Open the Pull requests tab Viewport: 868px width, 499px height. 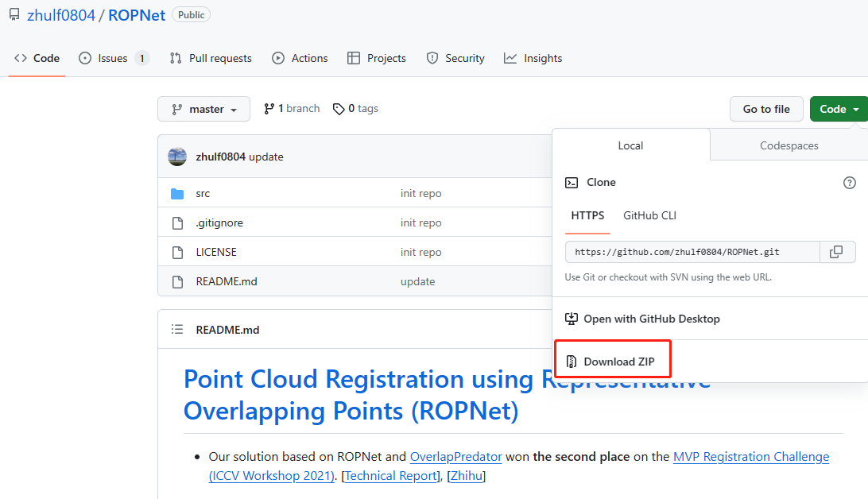tap(211, 58)
